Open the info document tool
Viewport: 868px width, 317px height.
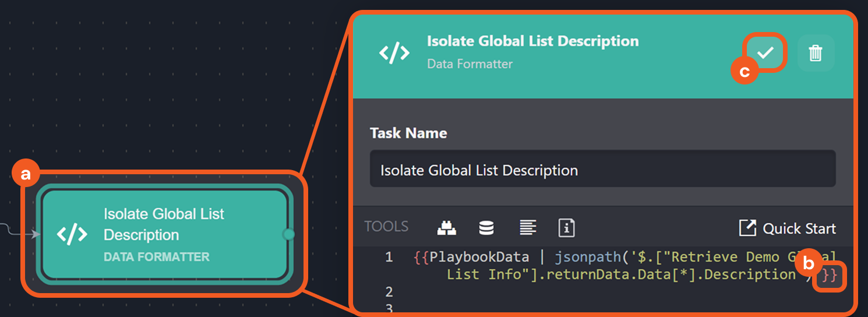point(566,228)
